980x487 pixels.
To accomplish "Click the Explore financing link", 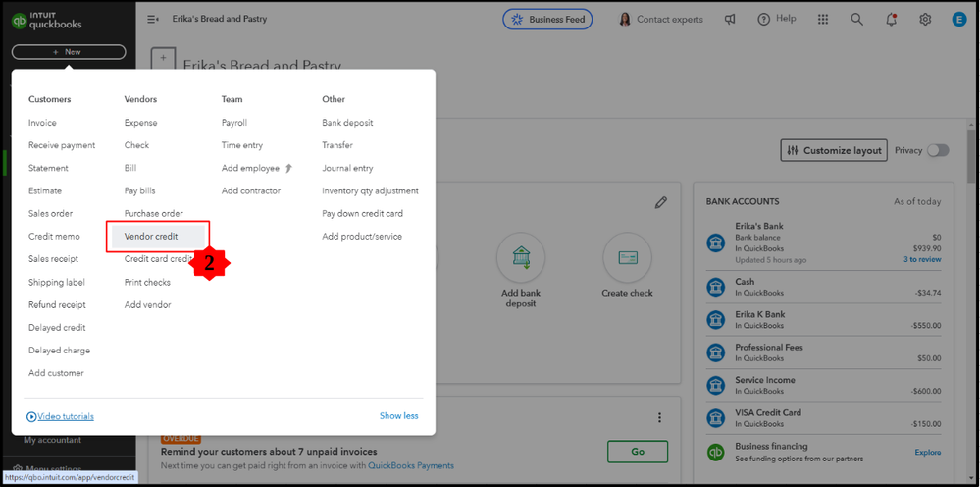I will (x=928, y=452).
